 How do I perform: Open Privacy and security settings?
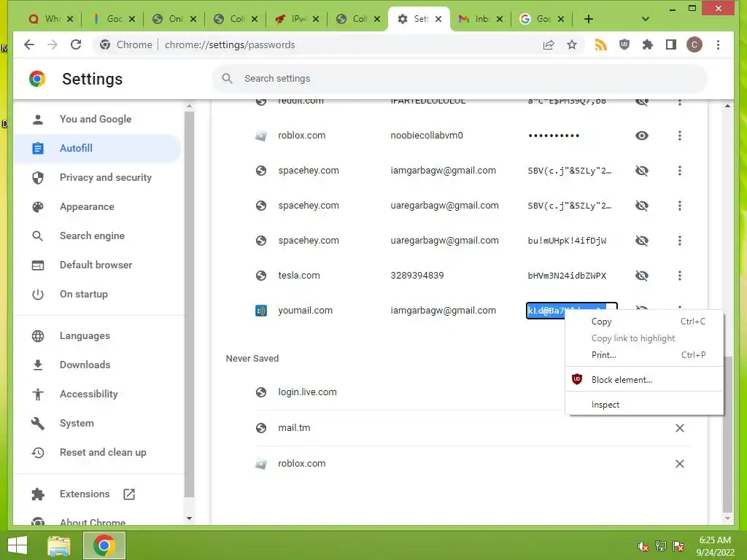tap(105, 178)
